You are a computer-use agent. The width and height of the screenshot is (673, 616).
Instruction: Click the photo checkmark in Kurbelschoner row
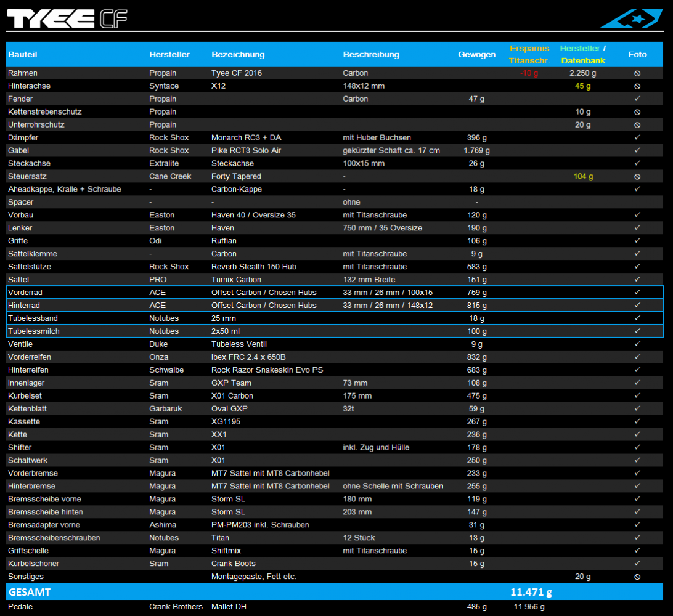(637, 563)
